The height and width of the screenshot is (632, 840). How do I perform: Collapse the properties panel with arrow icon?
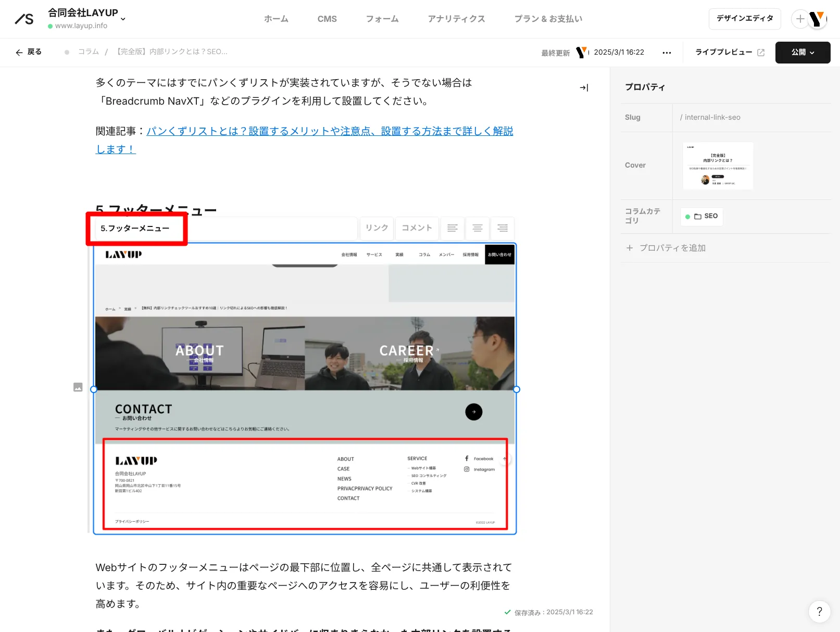point(584,87)
